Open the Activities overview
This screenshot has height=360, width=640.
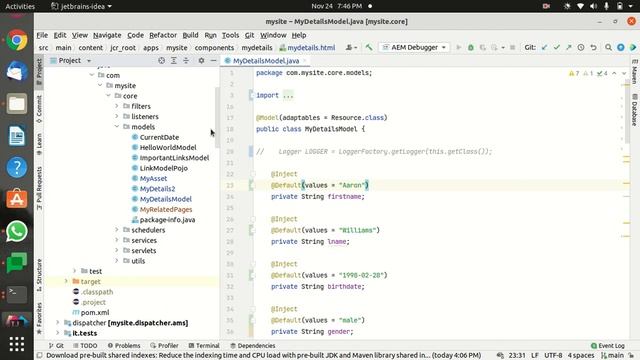coord(20,6)
